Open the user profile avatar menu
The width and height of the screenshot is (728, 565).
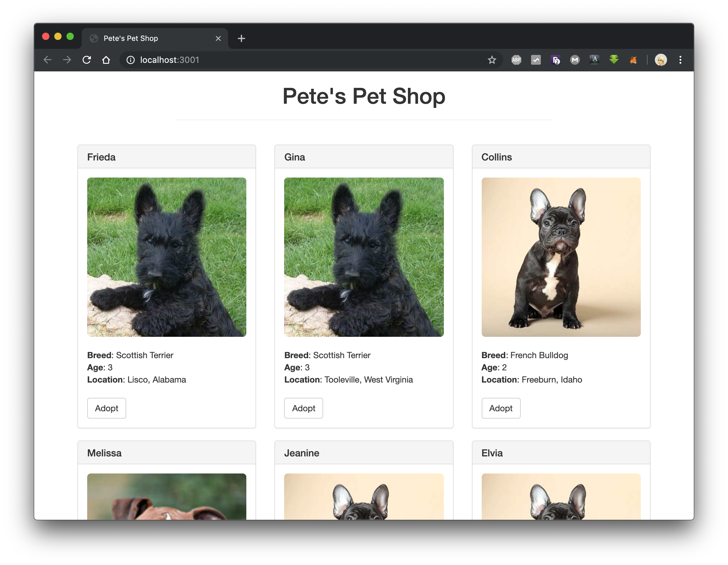(661, 60)
